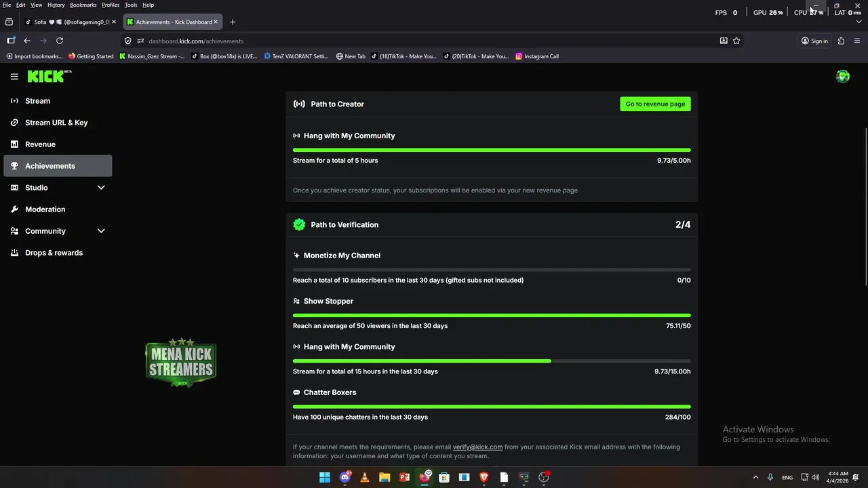Open the Nxssim_Gzez Stream bookmark
This screenshot has height=488, width=868.
pyautogui.click(x=152, y=56)
